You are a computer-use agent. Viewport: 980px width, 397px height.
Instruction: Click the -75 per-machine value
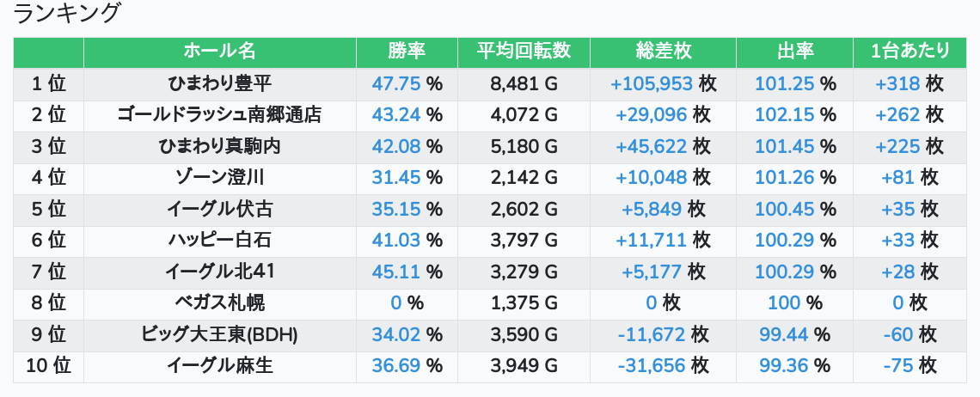pyautogui.click(x=898, y=366)
